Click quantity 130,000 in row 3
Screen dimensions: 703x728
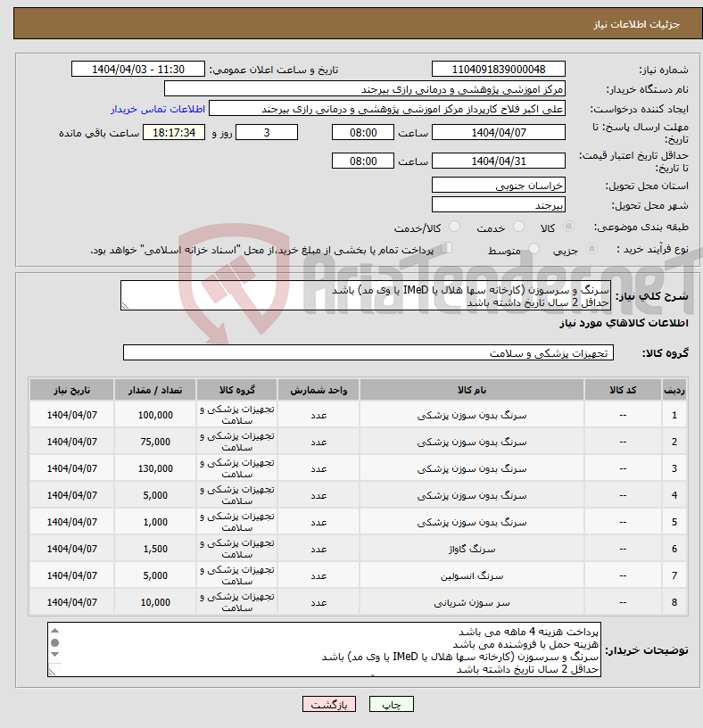tap(155, 468)
